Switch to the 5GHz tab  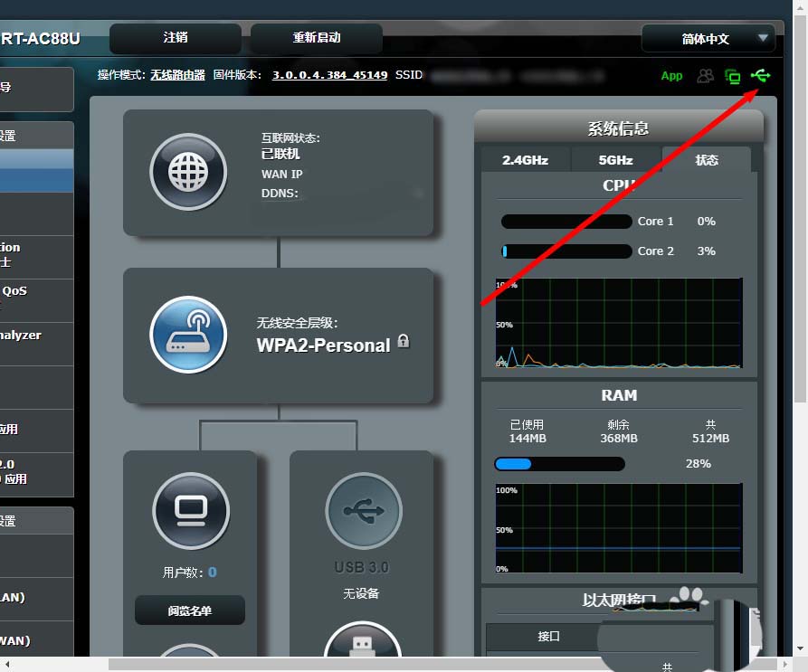click(x=616, y=160)
